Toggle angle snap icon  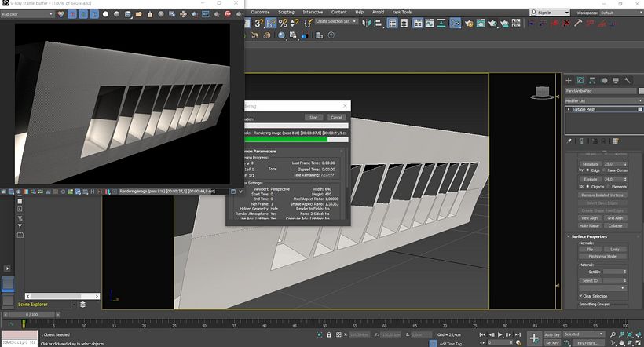pos(271,24)
